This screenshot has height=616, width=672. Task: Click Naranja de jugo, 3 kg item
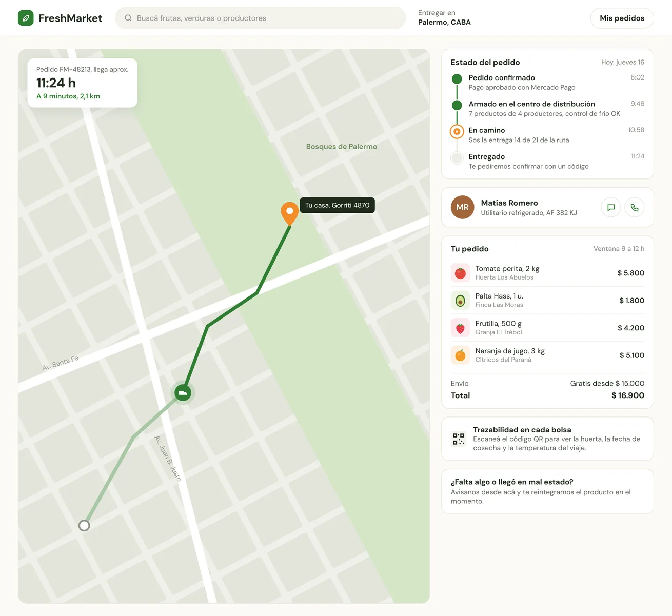(547, 355)
